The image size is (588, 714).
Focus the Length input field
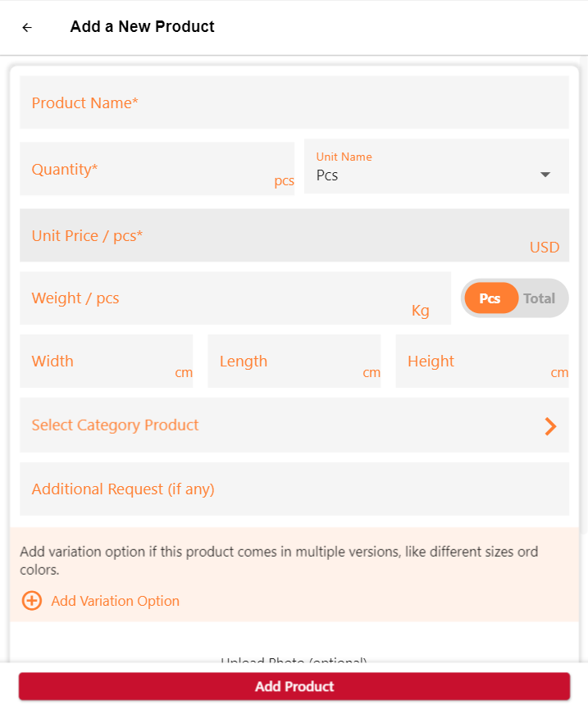(294, 361)
